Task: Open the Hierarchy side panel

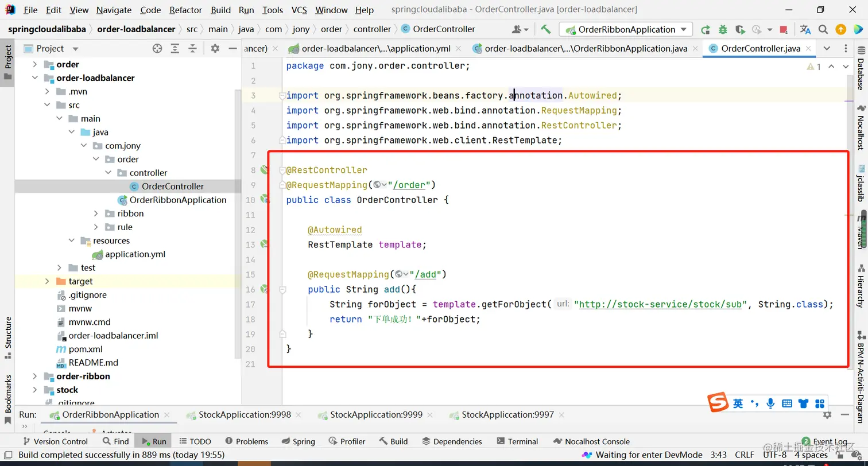Action: point(861,285)
